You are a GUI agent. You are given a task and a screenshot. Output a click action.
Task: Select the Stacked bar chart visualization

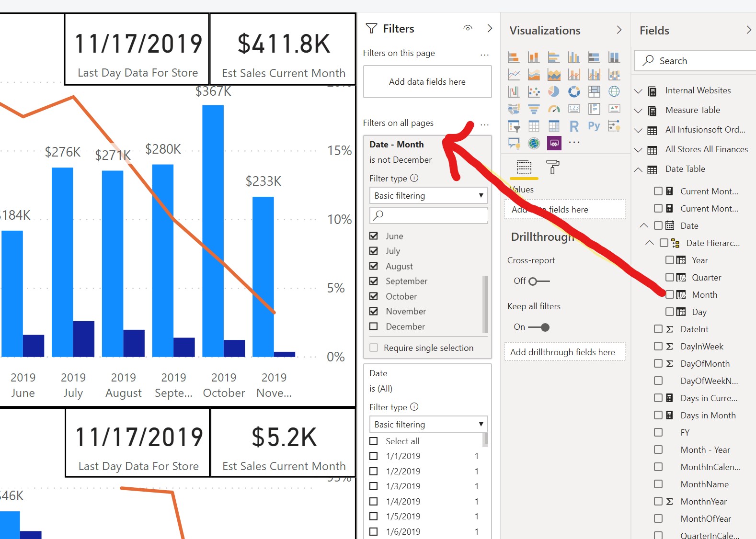[514, 57]
